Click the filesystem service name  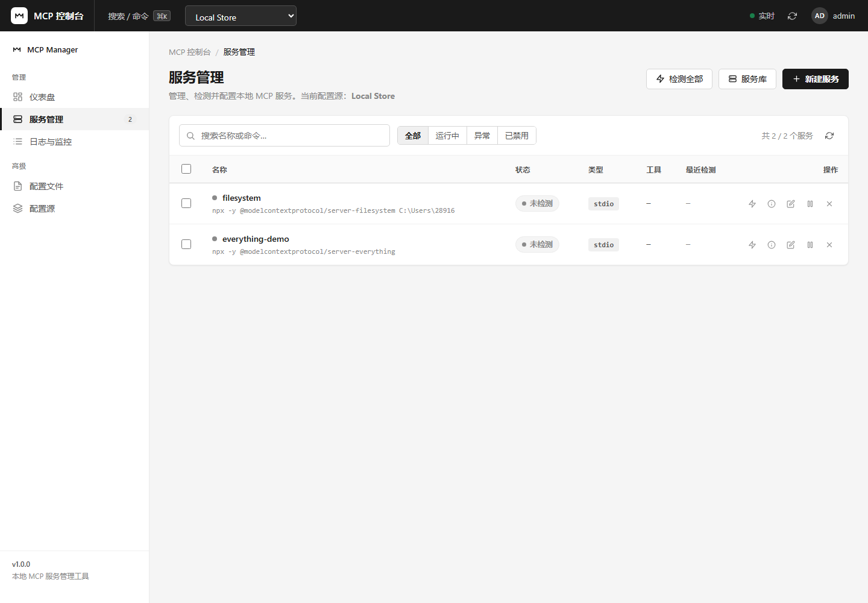[x=242, y=198]
